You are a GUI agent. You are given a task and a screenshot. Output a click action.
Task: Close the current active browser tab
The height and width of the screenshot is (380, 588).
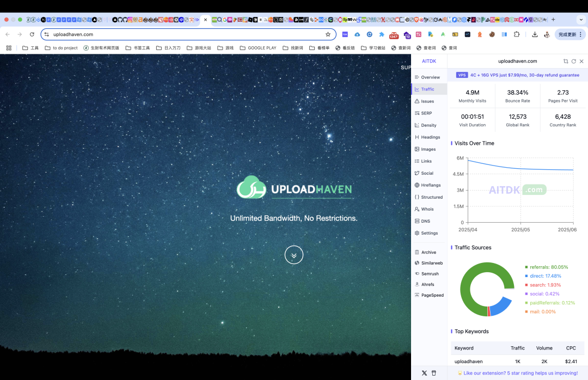pyautogui.click(x=205, y=20)
